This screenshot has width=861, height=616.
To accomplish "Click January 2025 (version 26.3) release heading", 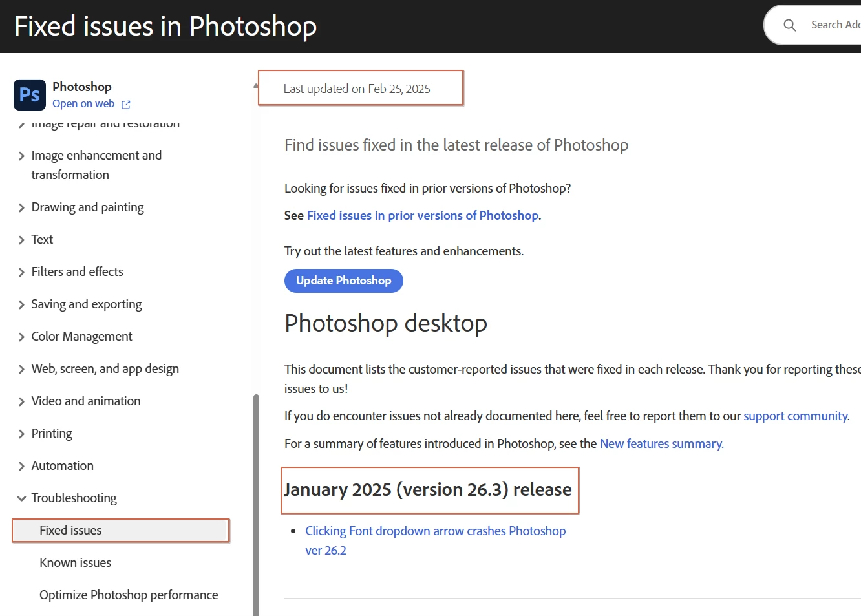I will click(x=428, y=489).
